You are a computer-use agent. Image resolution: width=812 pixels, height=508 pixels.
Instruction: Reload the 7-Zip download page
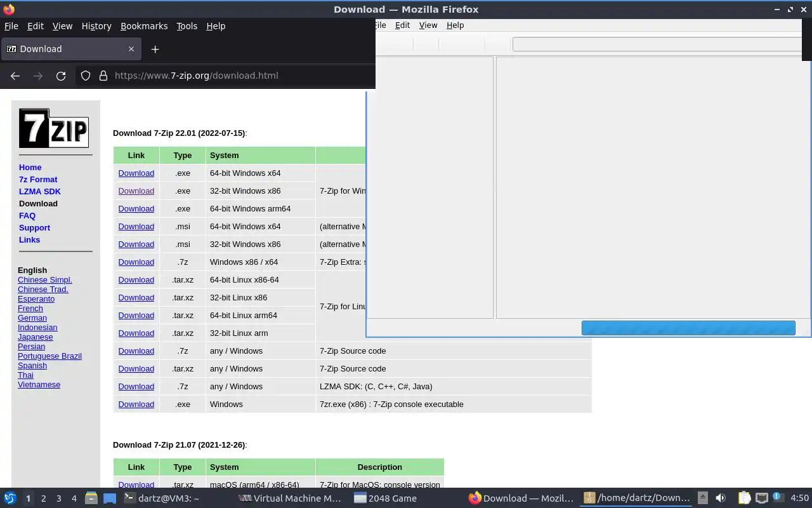pyautogui.click(x=61, y=76)
